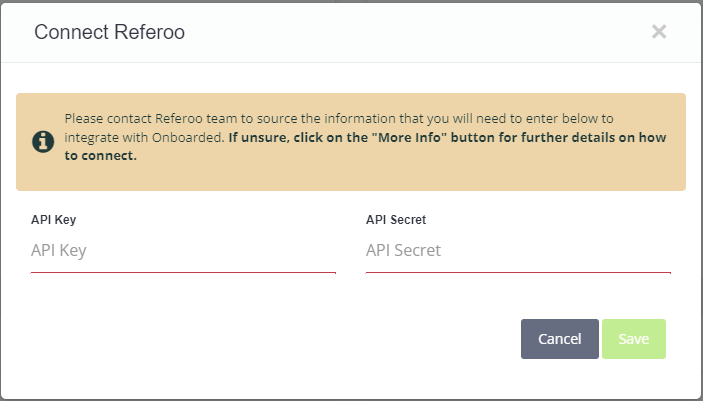Image resolution: width=703 pixels, height=401 pixels.
Task: Click the bold API Key label
Action: point(53,219)
